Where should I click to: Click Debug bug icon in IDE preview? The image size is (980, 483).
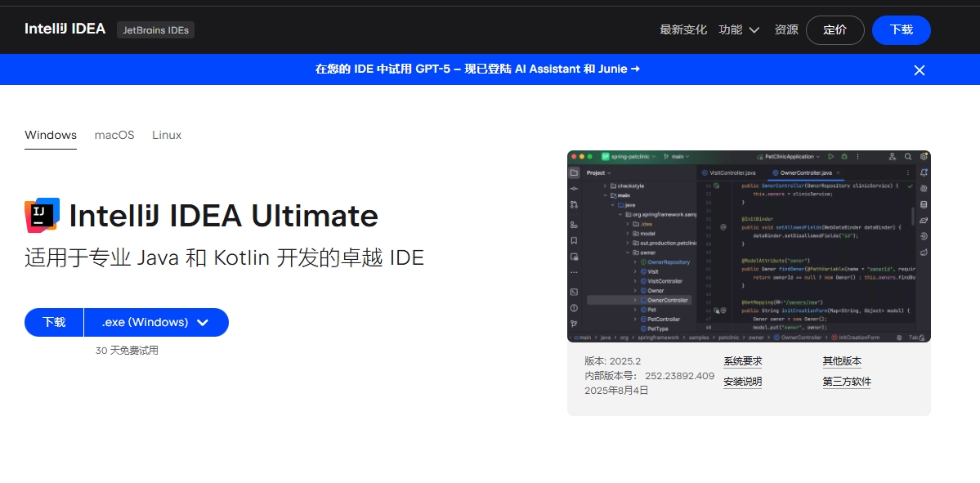pyautogui.click(x=844, y=157)
